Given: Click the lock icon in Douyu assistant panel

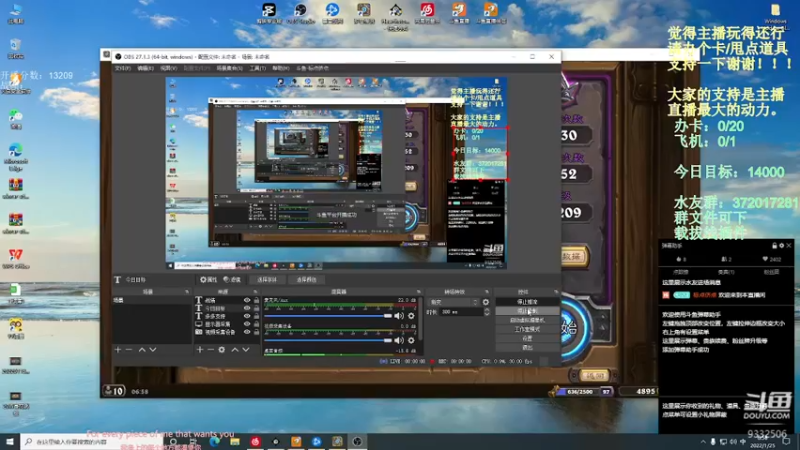Looking at the screenshot, I should coord(774,245).
